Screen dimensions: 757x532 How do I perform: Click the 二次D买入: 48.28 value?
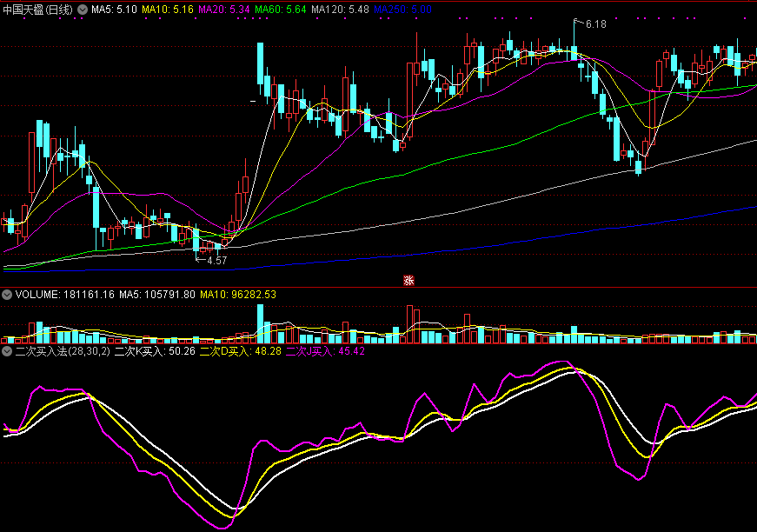pos(241,351)
